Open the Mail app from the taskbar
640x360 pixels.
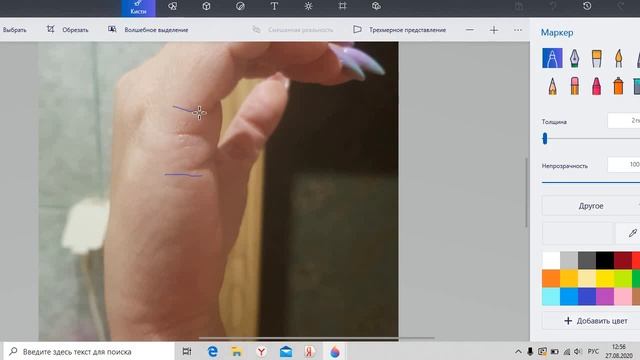286,351
